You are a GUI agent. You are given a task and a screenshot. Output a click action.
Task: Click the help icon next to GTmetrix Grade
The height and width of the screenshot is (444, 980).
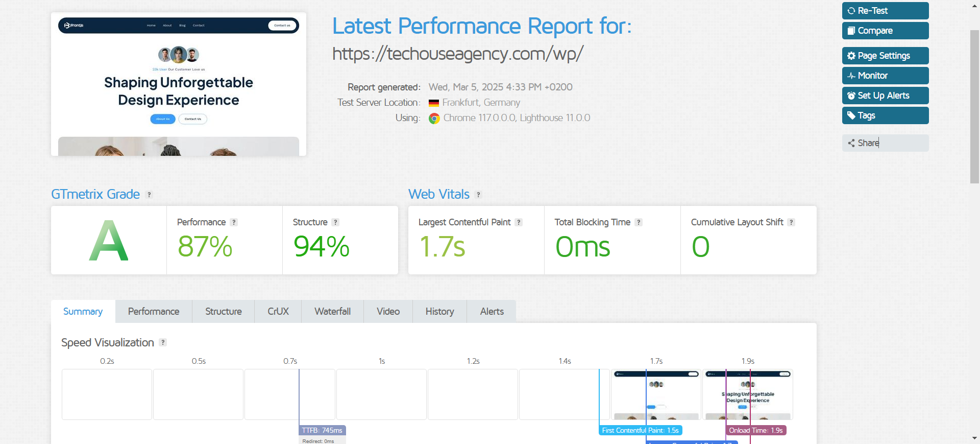pos(149,195)
